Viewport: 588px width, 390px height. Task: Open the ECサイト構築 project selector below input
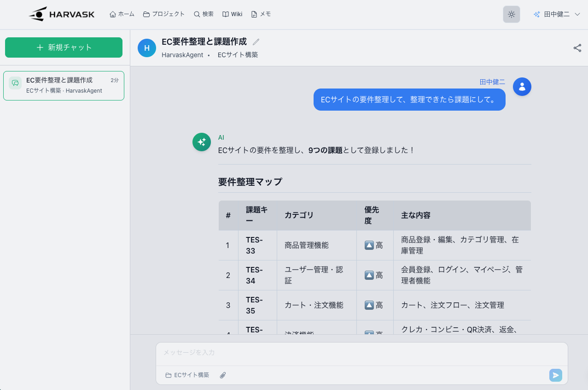(x=187, y=375)
